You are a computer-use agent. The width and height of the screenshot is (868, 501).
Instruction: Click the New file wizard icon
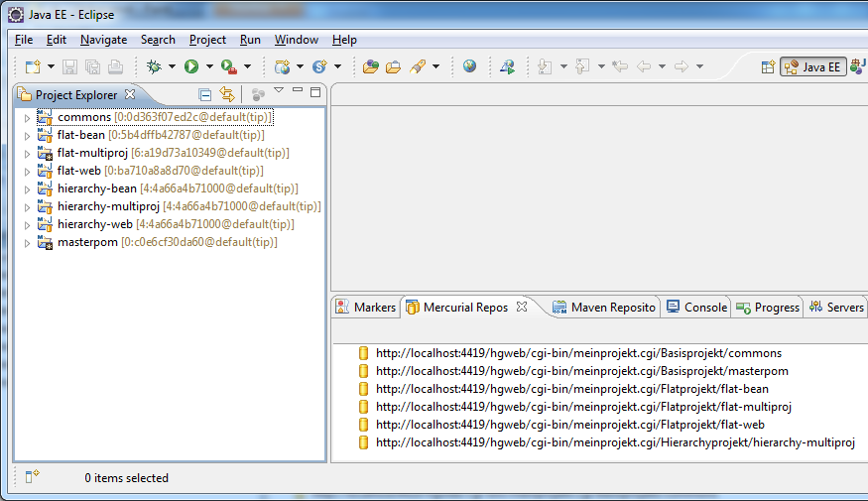pyautogui.click(x=32, y=66)
